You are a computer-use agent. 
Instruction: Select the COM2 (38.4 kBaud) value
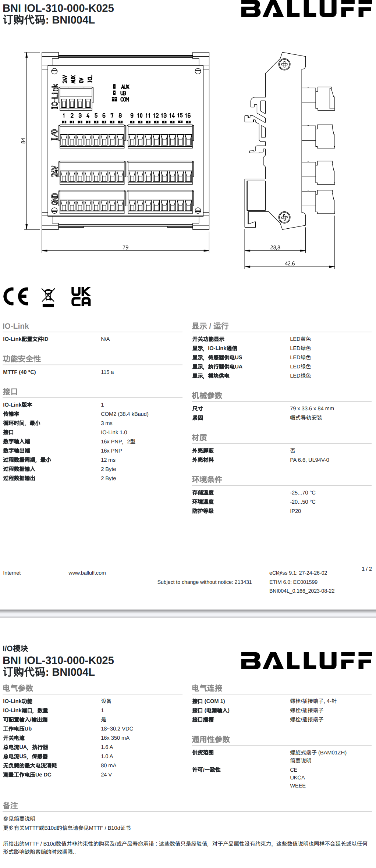coord(125,414)
